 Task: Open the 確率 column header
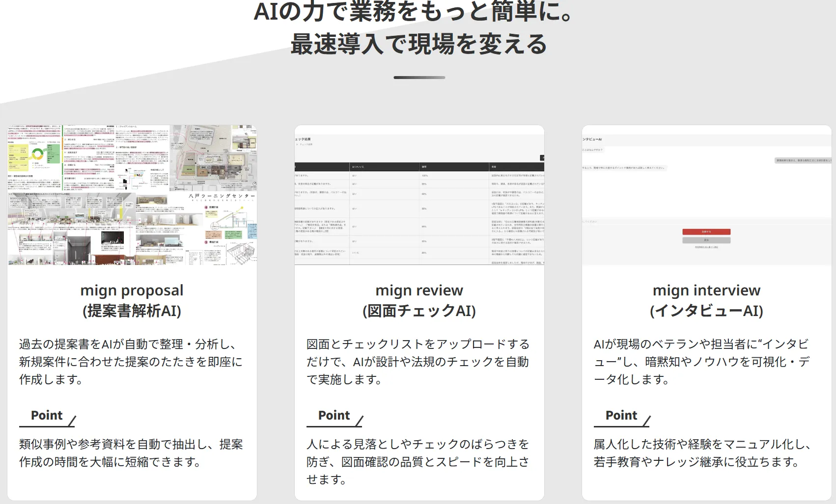click(424, 167)
